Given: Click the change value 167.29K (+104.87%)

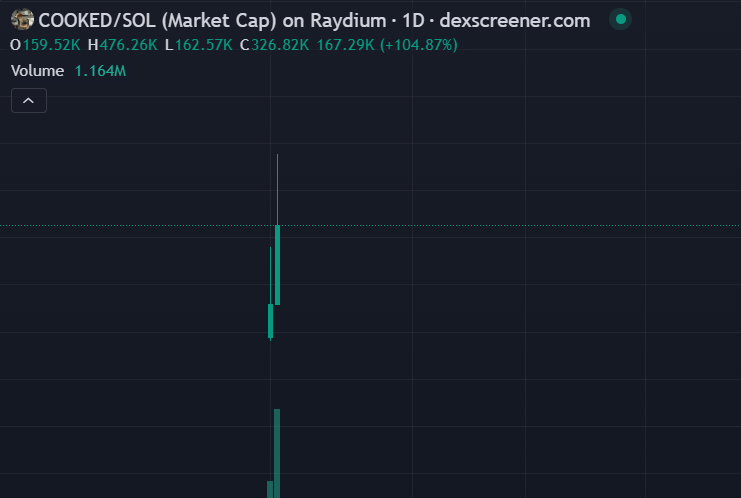Looking at the screenshot, I should click(387, 45).
